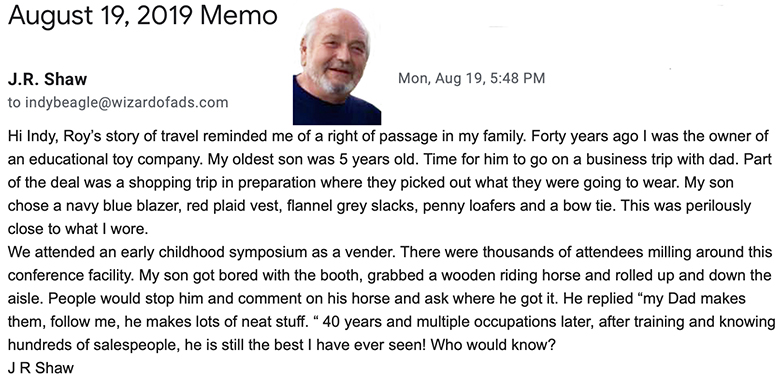The width and height of the screenshot is (780, 380).
Task: Click the phrase "hundreds of salespeople"
Action: pyautogui.click(x=90, y=345)
